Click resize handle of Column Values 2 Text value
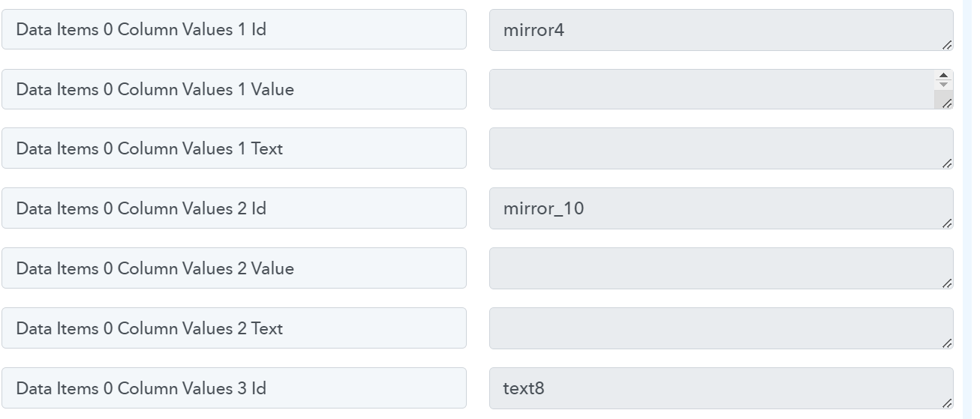Image resolution: width=980 pixels, height=419 pixels. click(x=947, y=343)
